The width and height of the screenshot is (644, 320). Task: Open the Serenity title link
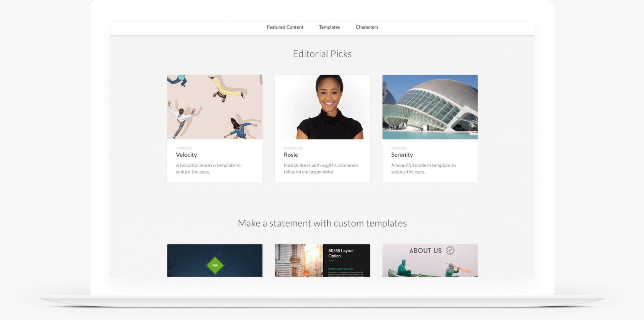pyautogui.click(x=402, y=155)
